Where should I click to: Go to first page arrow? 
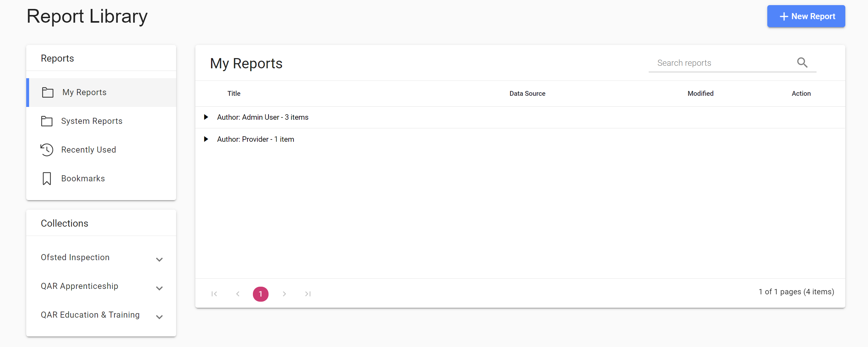[214, 294]
